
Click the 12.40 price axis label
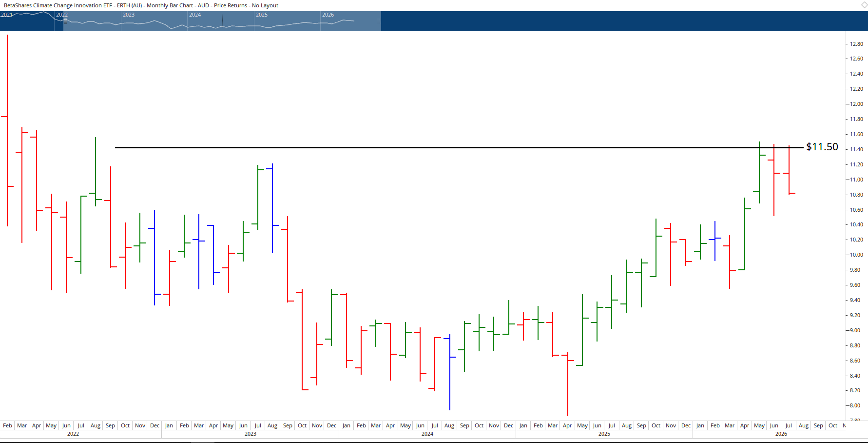(x=856, y=74)
